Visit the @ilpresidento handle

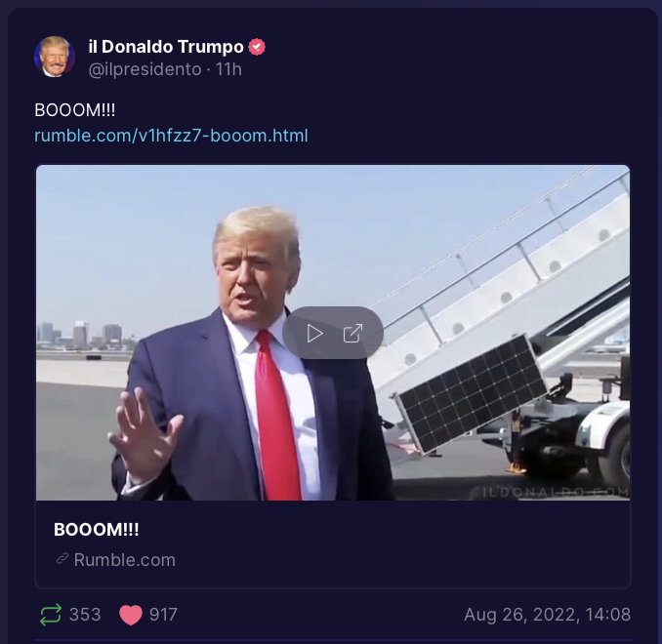click(x=145, y=69)
